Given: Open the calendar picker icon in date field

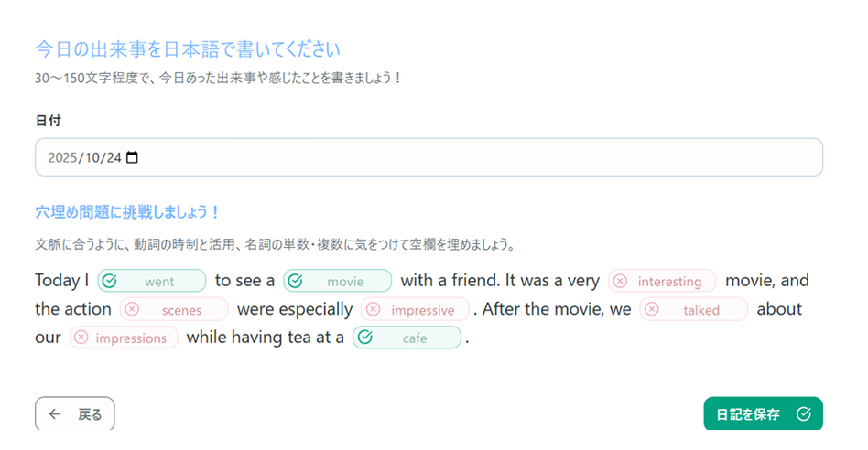Looking at the screenshot, I should coord(132,157).
